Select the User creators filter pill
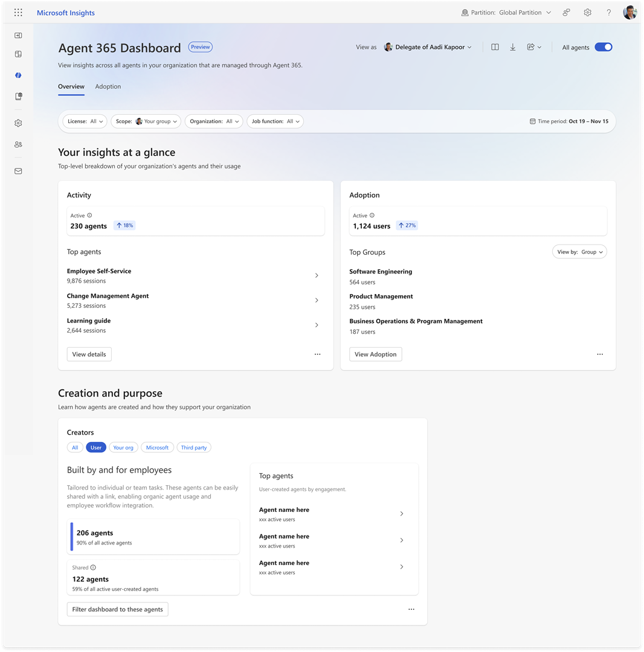This screenshot has width=644, height=652. tap(96, 447)
